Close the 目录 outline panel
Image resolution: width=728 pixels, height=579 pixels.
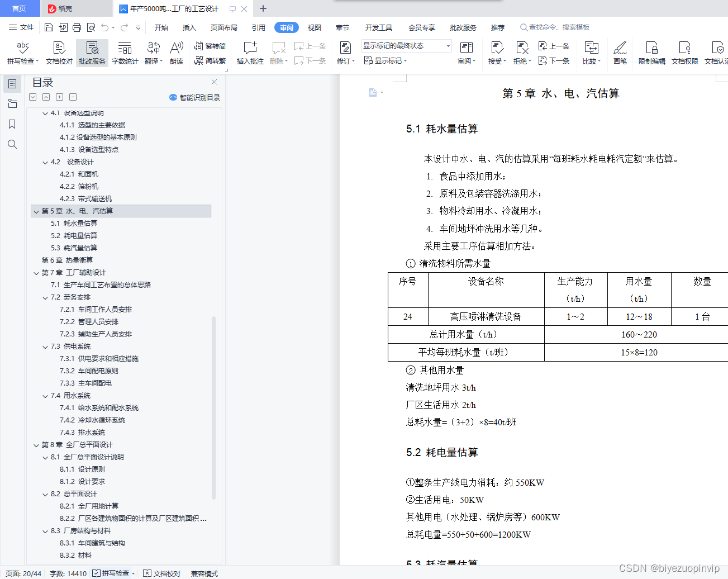214,82
